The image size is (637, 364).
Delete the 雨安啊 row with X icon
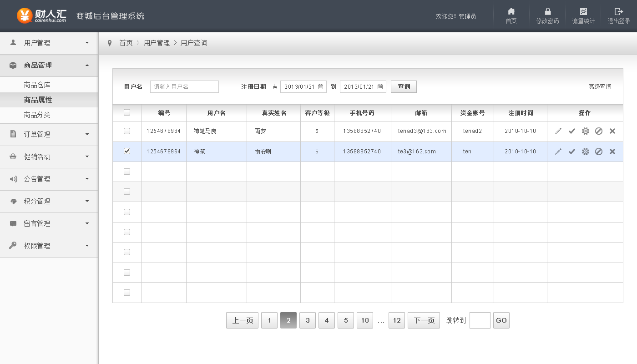[x=612, y=152]
